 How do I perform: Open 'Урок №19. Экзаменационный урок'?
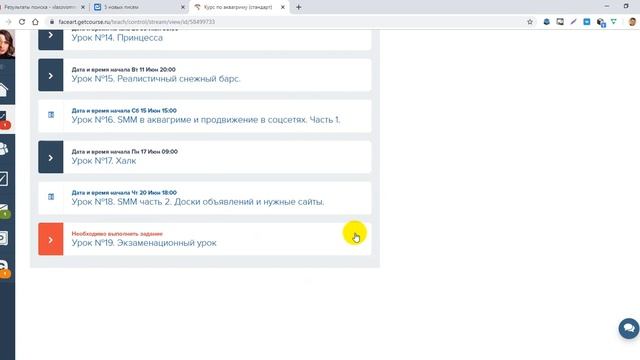[x=144, y=243]
